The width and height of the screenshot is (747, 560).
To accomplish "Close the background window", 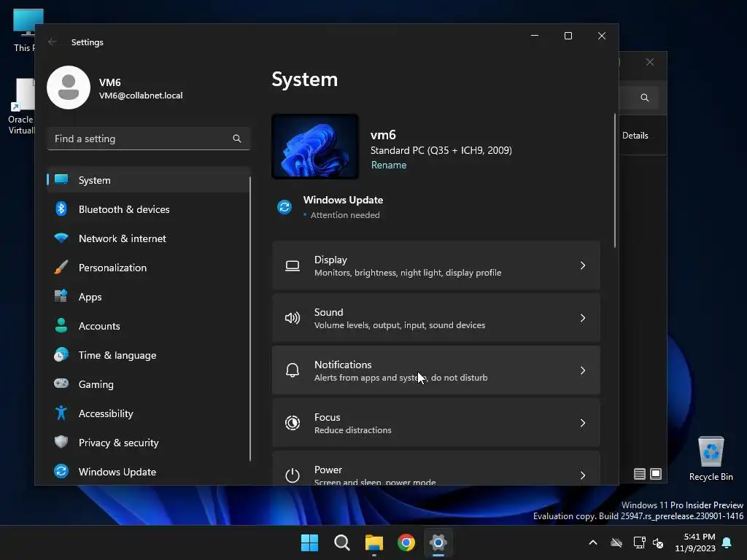I will pos(650,62).
